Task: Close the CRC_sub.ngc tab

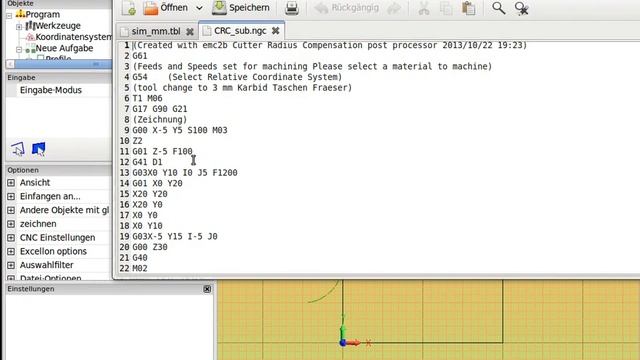Action: click(x=276, y=31)
